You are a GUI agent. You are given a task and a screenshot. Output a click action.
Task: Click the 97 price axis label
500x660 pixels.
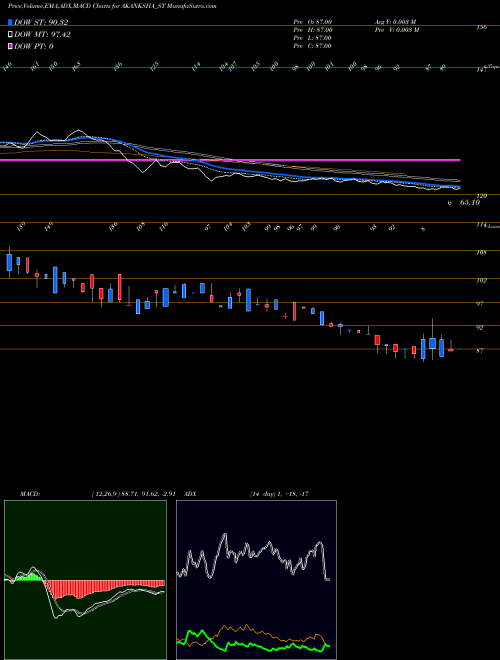pos(480,303)
